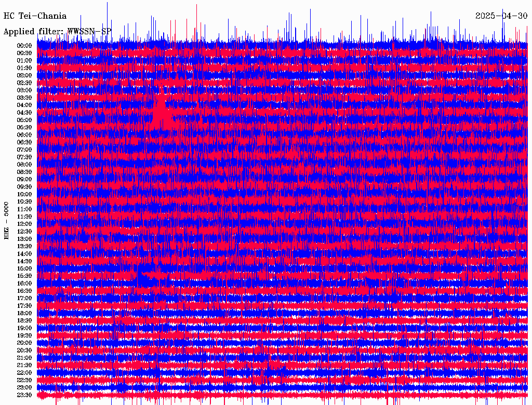
Task: Click the 2025-04-30 date label
Action: 501,16
